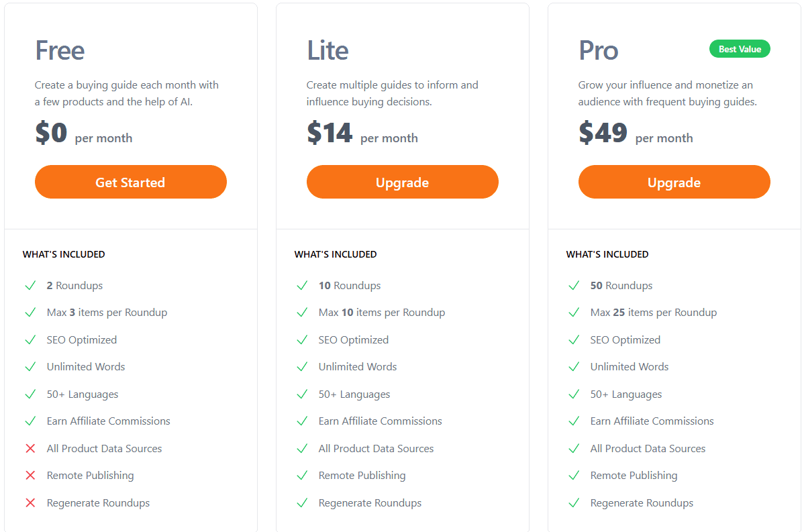This screenshot has width=802, height=532.
Task: Click the checkmark beside Earn Affiliate Commissions in Pro
Action: (x=574, y=421)
